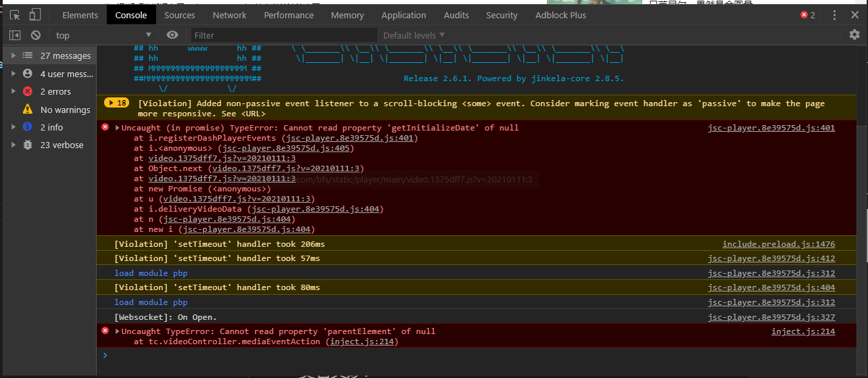This screenshot has height=378, width=868.
Task: Switch to the Memory tab
Action: [x=347, y=15]
